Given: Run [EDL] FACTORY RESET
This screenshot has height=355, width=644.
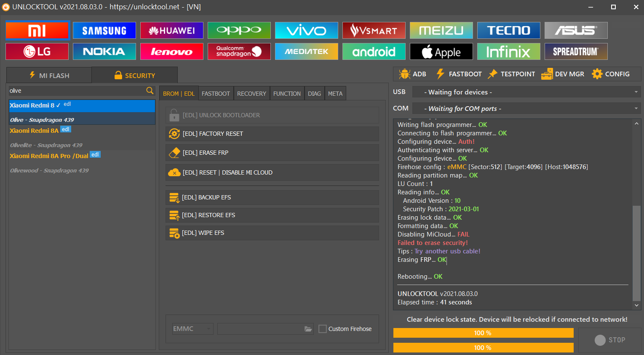Looking at the screenshot, I should pos(272,134).
